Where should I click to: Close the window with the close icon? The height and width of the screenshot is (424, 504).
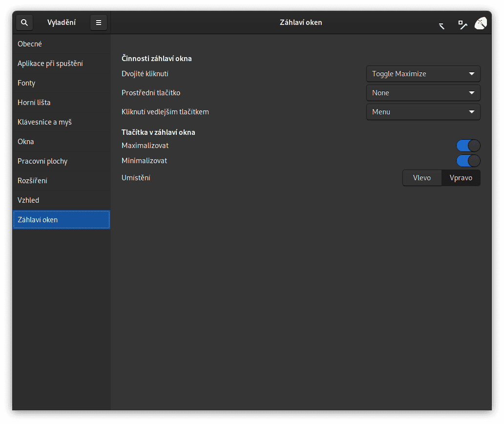(x=481, y=23)
